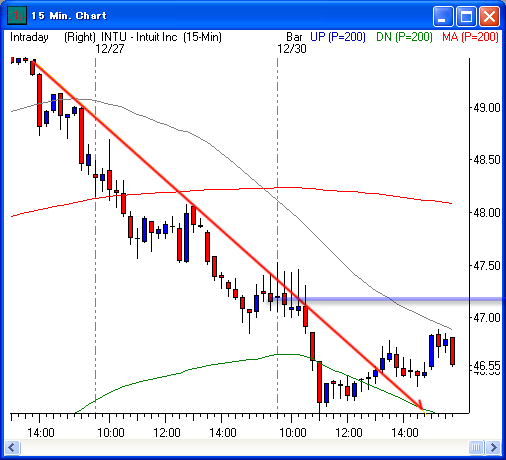
Task: Click the blue 'UP (P=200)' legend
Action: pyautogui.click(x=338, y=37)
